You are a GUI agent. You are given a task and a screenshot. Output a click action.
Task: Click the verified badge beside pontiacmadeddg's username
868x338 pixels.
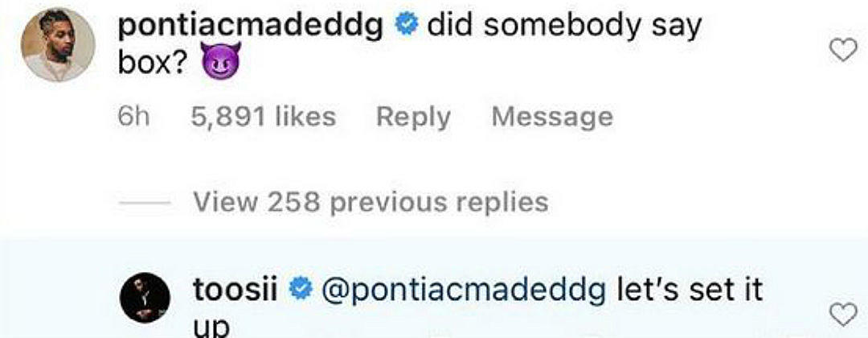pos(408,27)
